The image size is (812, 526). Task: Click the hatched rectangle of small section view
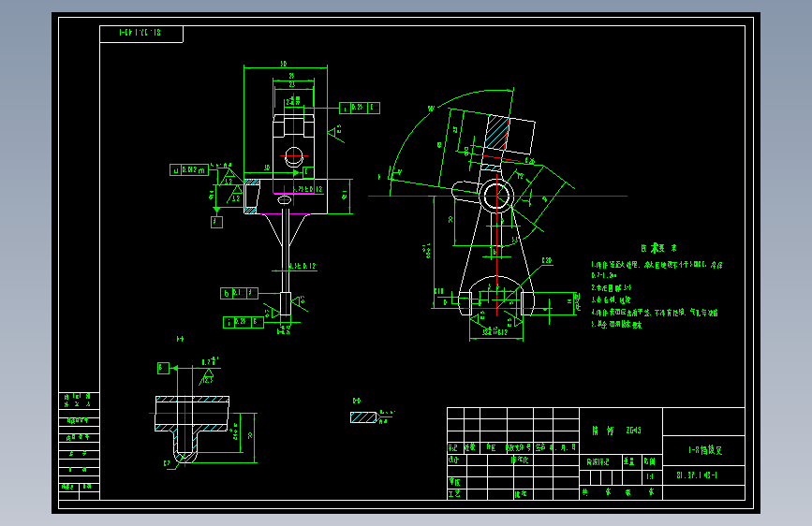pyautogui.click(x=363, y=417)
